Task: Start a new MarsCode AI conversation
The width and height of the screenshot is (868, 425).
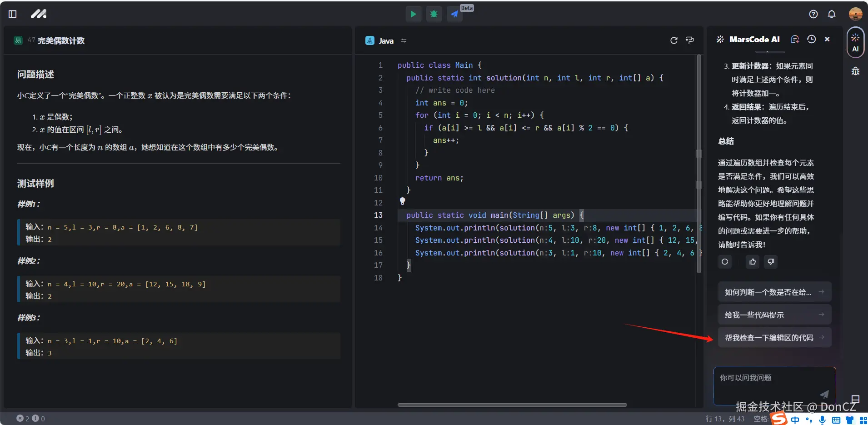Action: coord(795,40)
